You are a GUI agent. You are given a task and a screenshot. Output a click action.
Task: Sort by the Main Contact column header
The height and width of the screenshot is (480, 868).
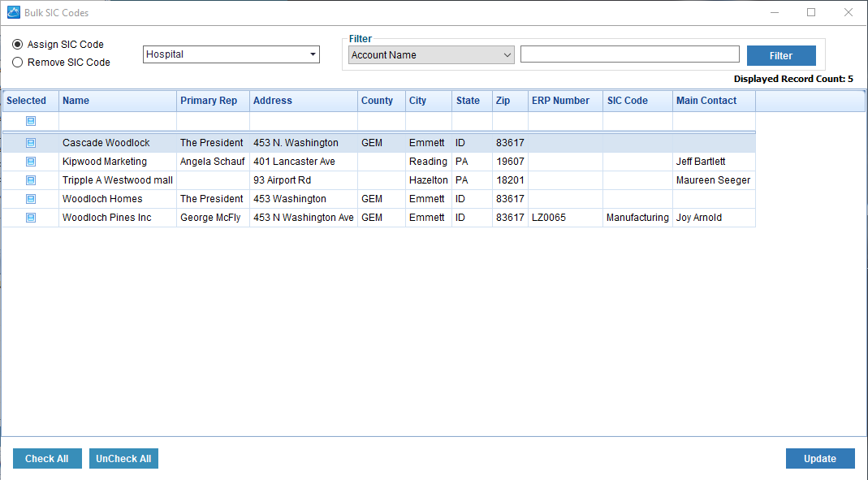[714, 101]
